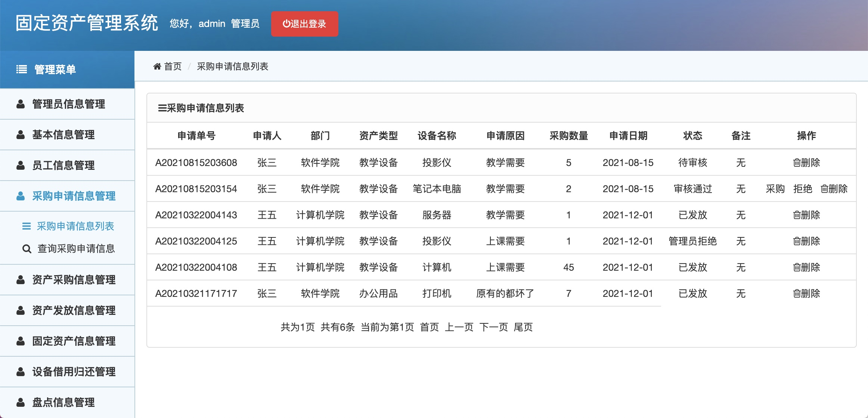Click user icon beside 设备借用归还管理

[x=21, y=372]
